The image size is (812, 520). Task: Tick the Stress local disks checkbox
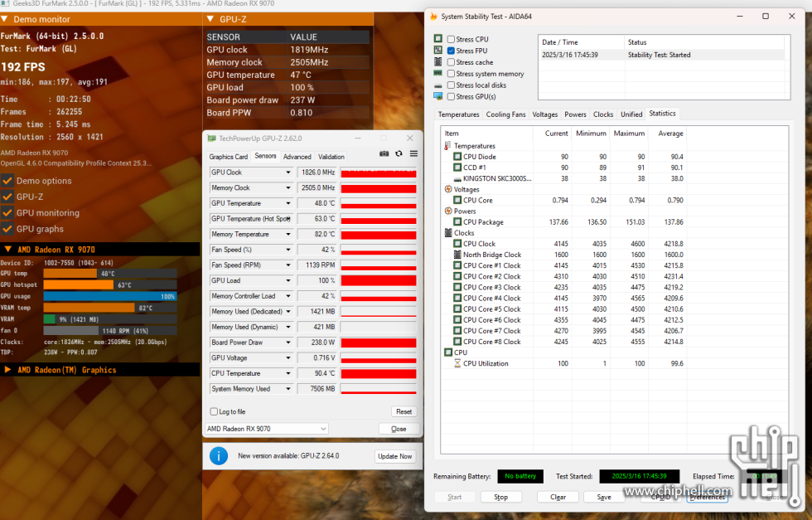[x=451, y=85]
